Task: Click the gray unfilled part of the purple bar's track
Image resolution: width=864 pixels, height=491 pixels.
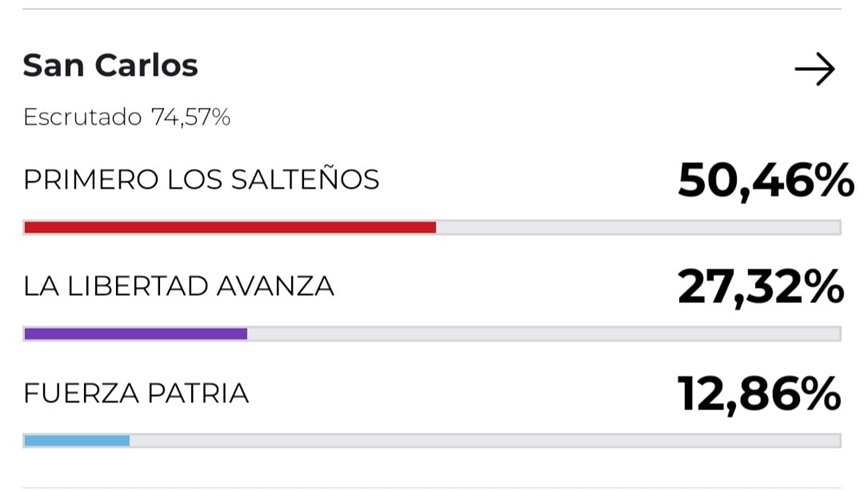Action: tap(543, 334)
